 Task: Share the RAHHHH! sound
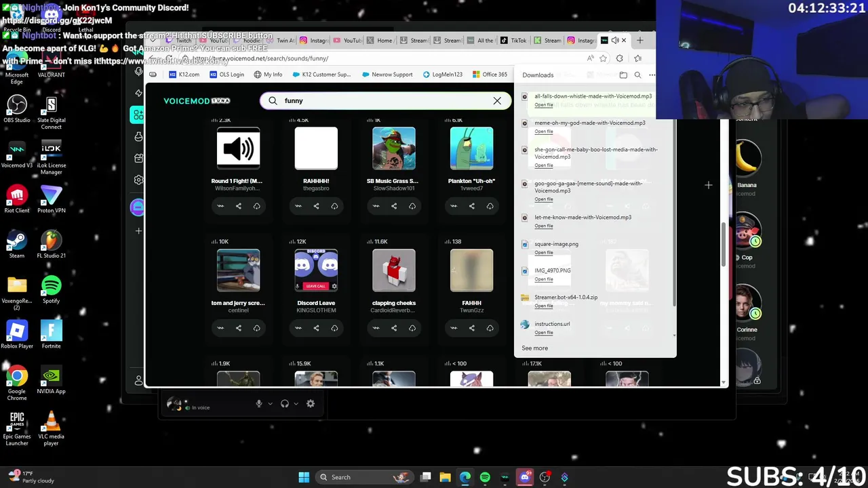click(316, 206)
